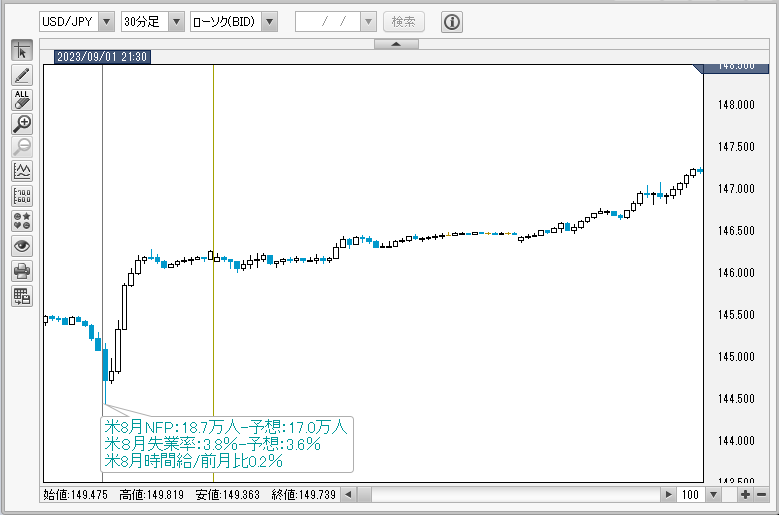This screenshot has height=515, width=779.
Task: Click the 146.000 price axis label
Action: pyautogui.click(x=736, y=273)
